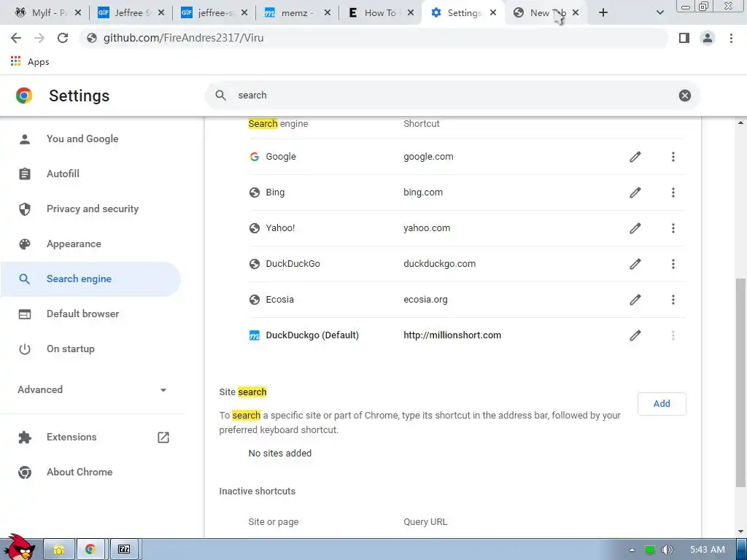Screen dimensions: 747x560
Task: Edit the DuckDuckgo (Default) millionshort entry
Action: [x=635, y=335]
